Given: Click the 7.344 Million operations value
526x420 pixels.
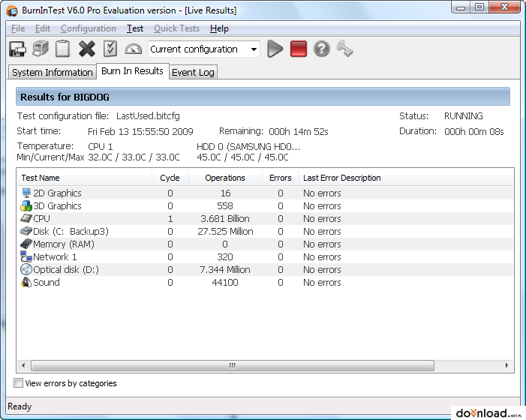Looking at the screenshot, I should pyautogui.click(x=225, y=269).
